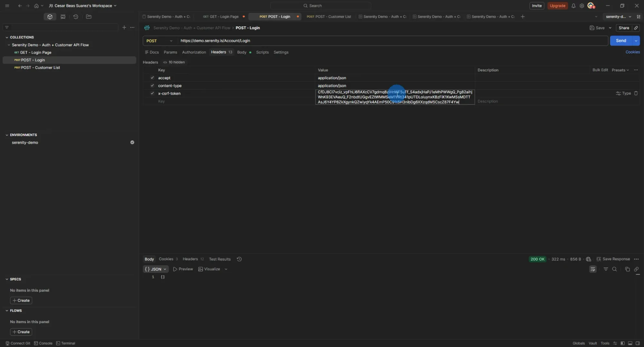Image resolution: width=644 pixels, height=347 pixels.
Task: Open the History panel in the sidebar
Action: [76, 16]
